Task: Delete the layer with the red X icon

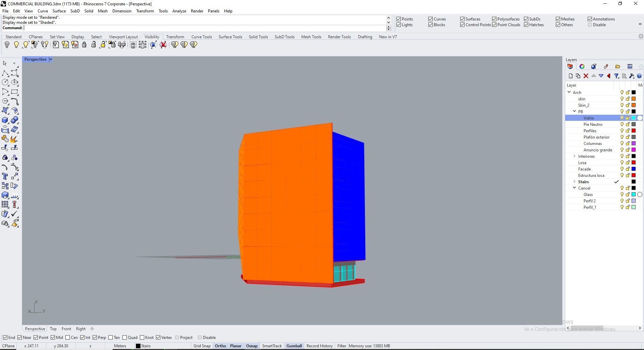Action: coord(586,76)
